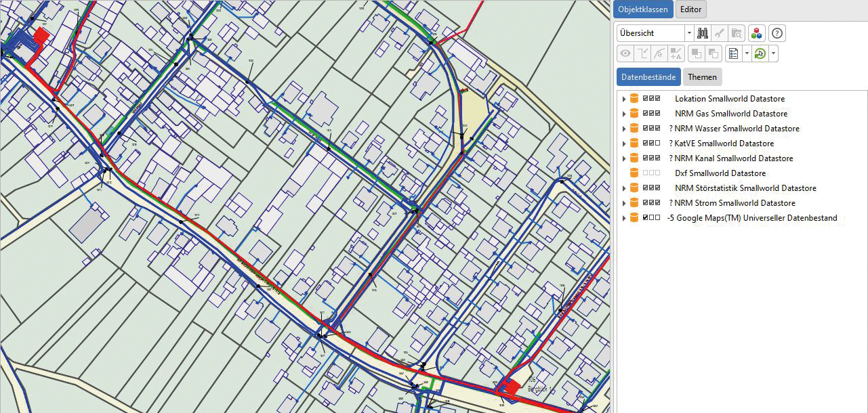Select the Objektklassen tab button

click(x=643, y=9)
